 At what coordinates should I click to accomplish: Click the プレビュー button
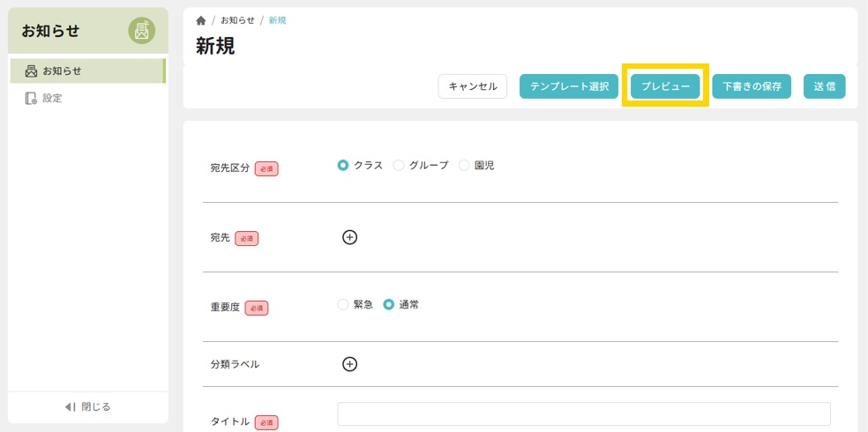[665, 86]
